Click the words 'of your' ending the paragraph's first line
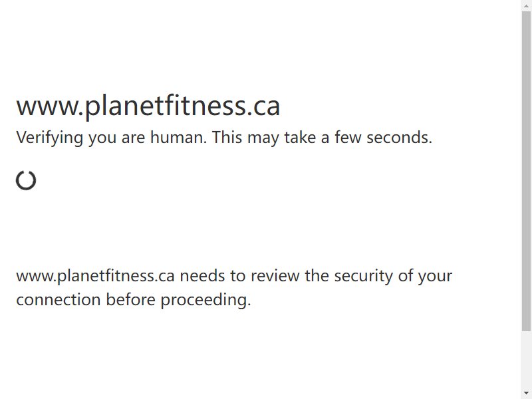 coord(425,276)
